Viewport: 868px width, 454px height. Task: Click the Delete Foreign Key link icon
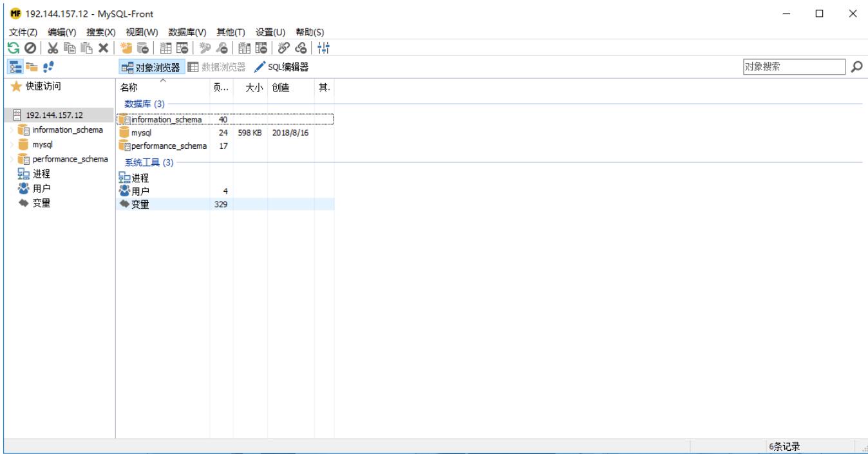299,48
